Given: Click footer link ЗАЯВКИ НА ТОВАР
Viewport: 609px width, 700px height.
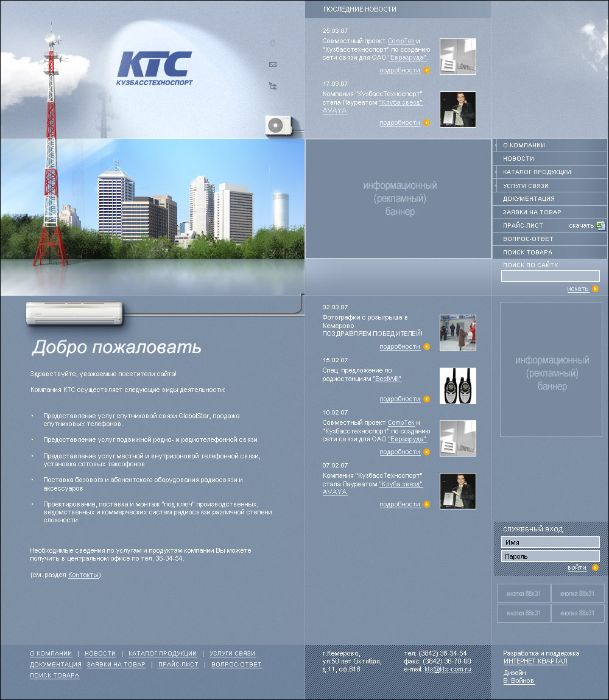Looking at the screenshot, I should (116, 664).
